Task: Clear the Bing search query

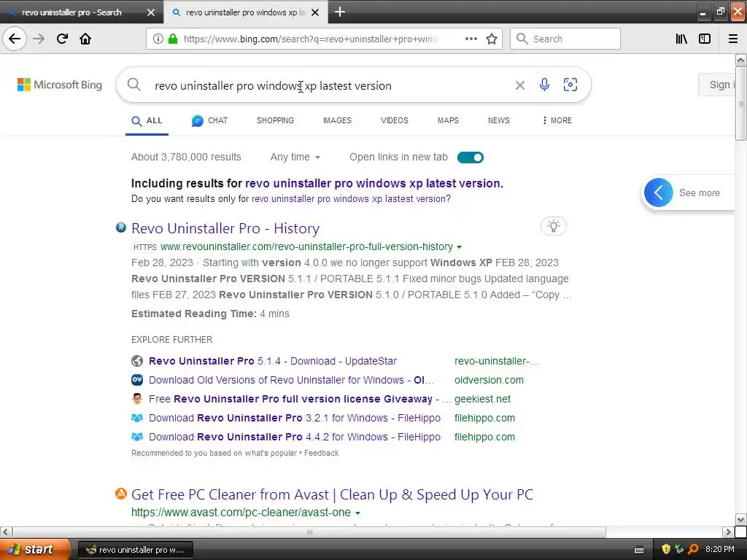Action: coord(519,85)
